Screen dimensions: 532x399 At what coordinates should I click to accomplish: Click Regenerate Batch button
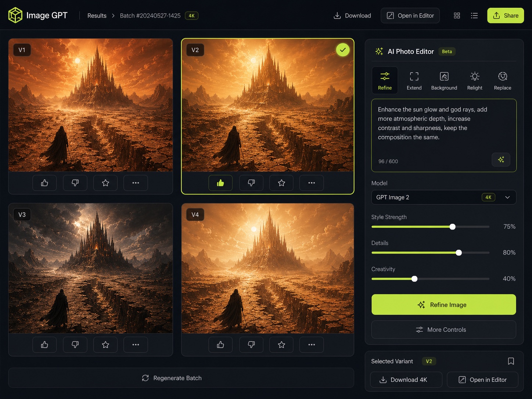pyautogui.click(x=181, y=378)
